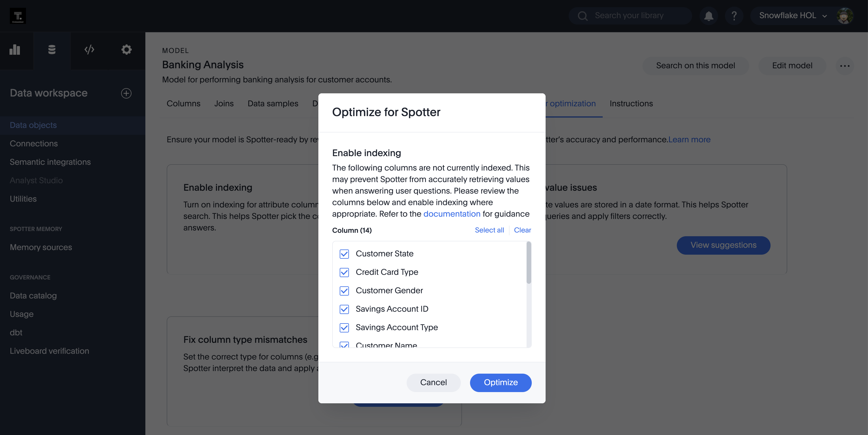
Task: Click Select all columns link
Action: [489, 230]
